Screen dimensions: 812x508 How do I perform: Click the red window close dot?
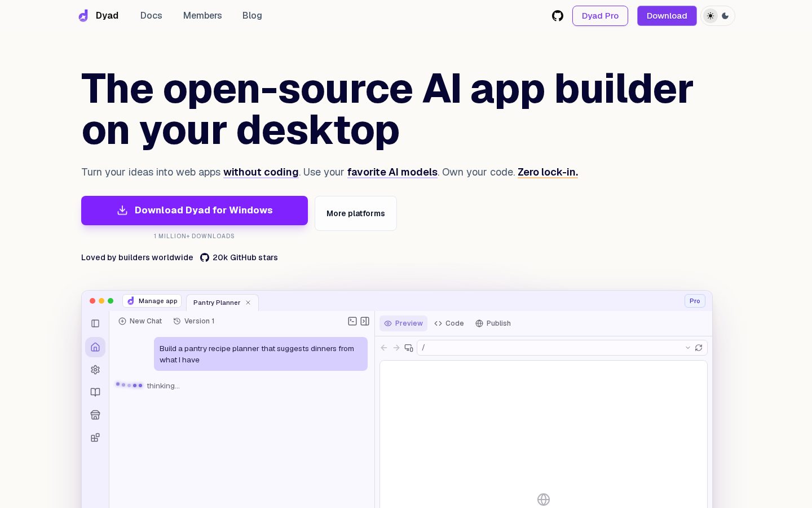pos(92,301)
